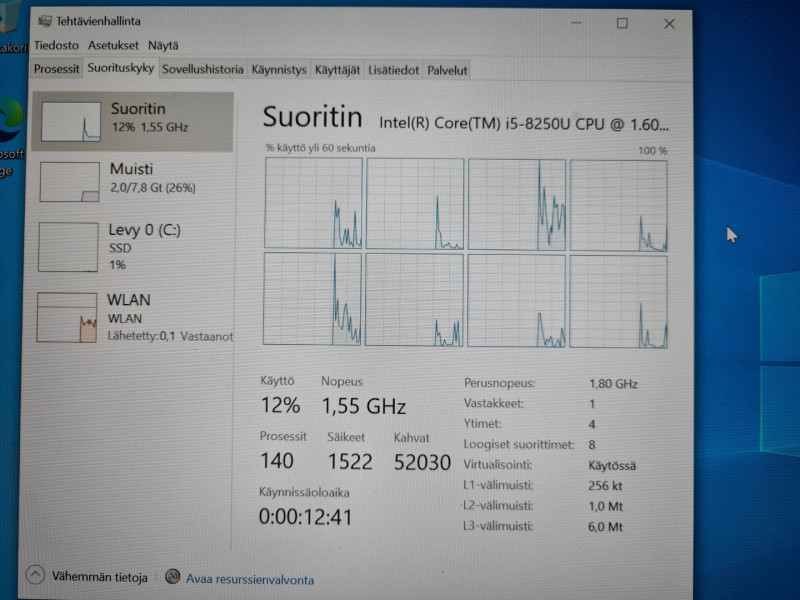The image size is (800, 600).
Task: Open the Asetukset menu
Action: tap(113, 45)
